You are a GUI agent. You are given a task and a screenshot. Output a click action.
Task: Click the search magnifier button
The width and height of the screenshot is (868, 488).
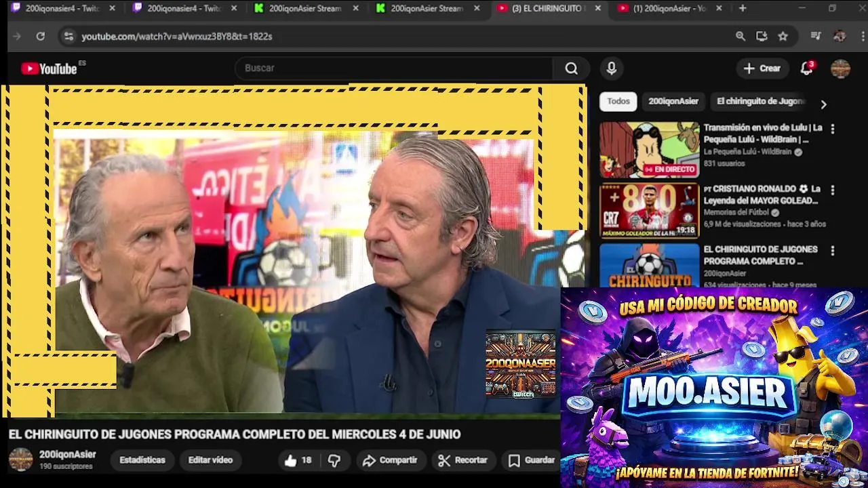572,68
